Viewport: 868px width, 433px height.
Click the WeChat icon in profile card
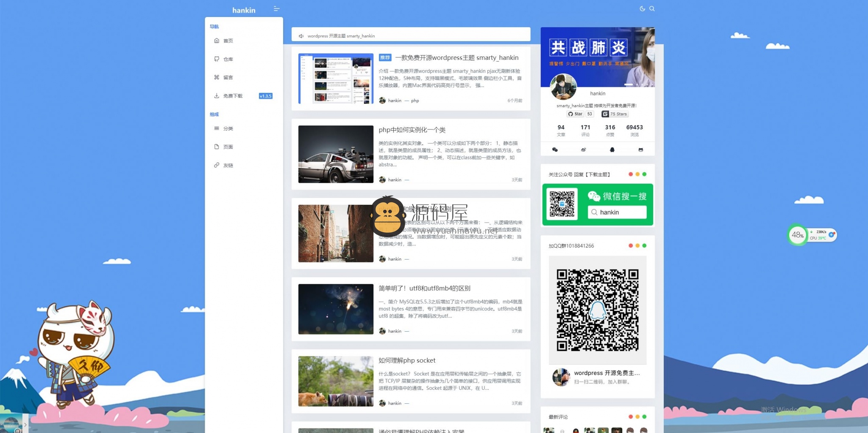pos(555,150)
